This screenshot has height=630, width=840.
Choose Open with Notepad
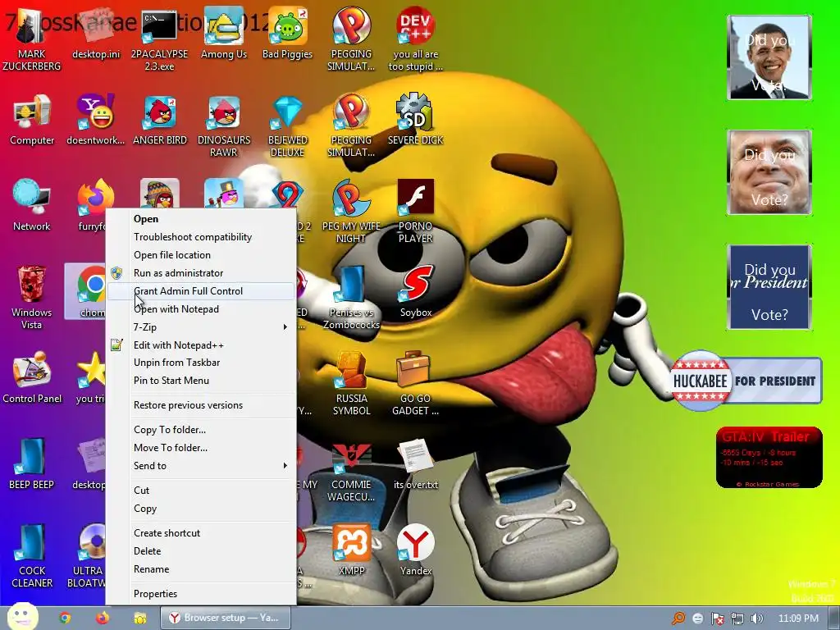tap(201, 309)
